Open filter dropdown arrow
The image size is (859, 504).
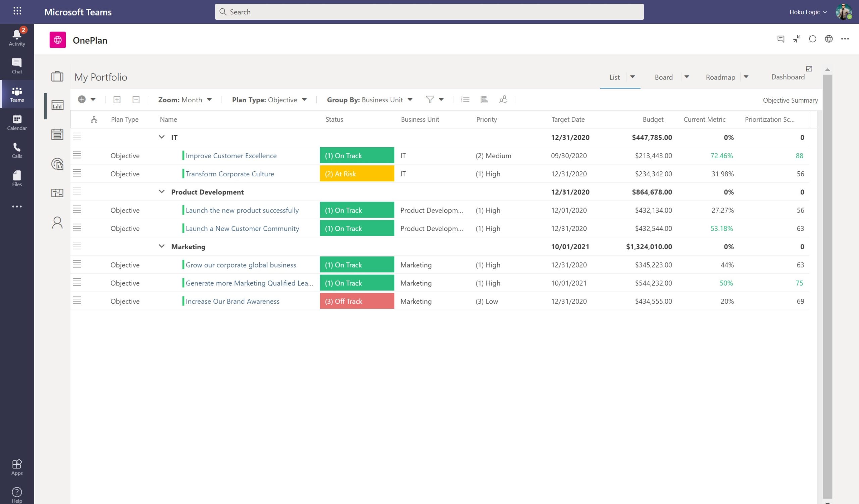click(441, 100)
